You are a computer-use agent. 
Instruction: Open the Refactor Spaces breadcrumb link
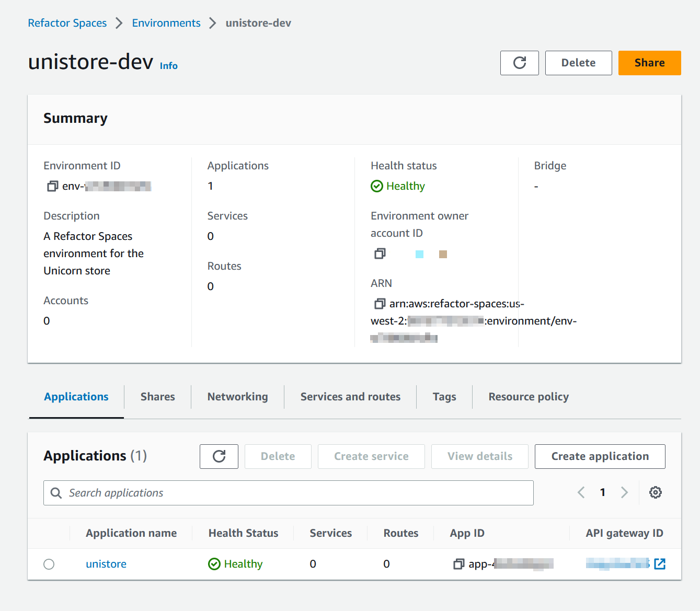tap(67, 23)
